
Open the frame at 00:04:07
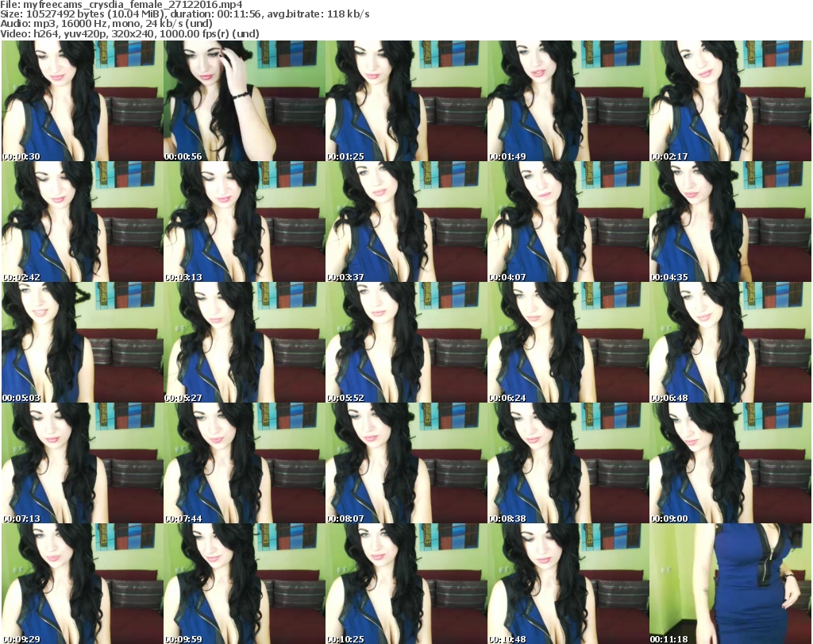coord(568,222)
